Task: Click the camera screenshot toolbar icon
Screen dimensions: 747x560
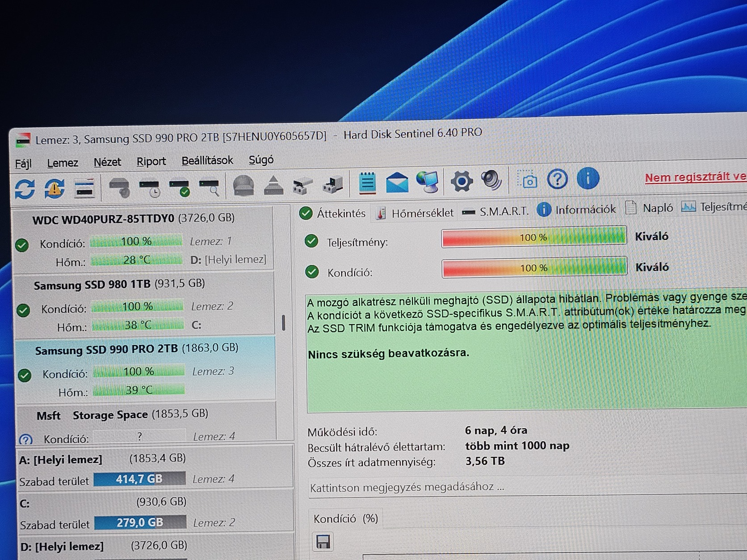Action: tap(527, 180)
